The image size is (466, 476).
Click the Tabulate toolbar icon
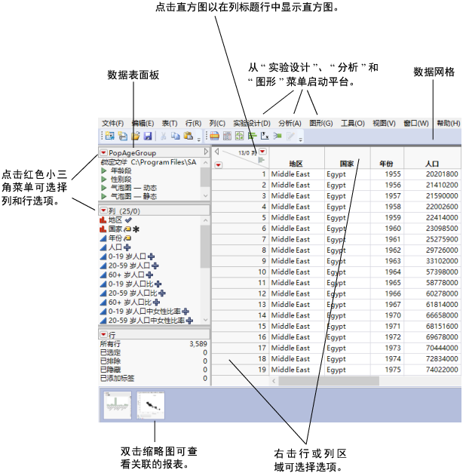click(x=227, y=136)
